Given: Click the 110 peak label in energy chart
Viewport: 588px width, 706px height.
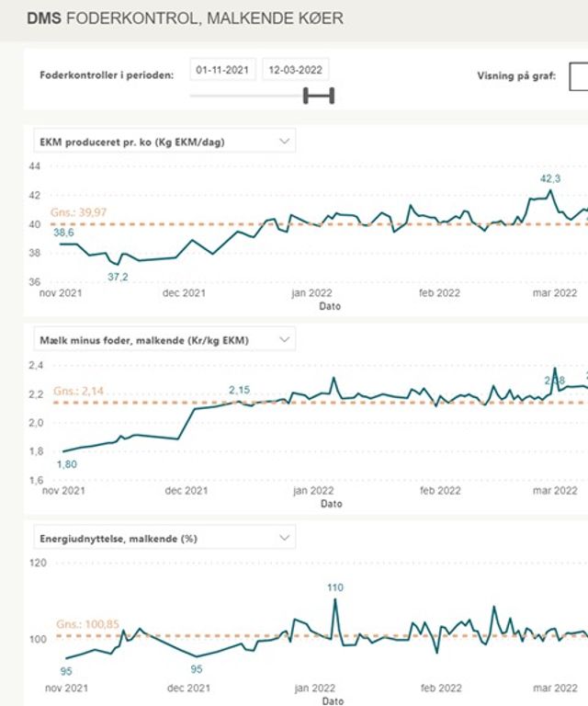Looking at the screenshot, I should 334,586.
